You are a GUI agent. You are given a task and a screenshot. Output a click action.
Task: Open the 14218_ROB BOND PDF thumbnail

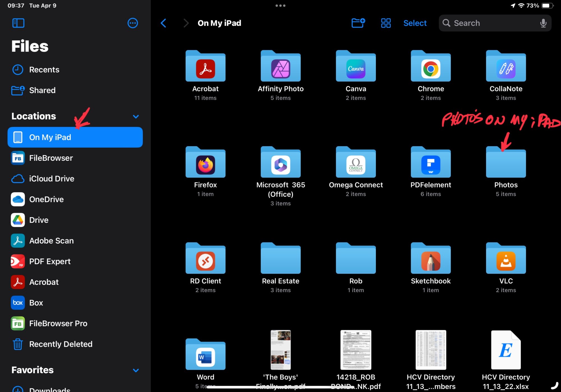coord(356,350)
